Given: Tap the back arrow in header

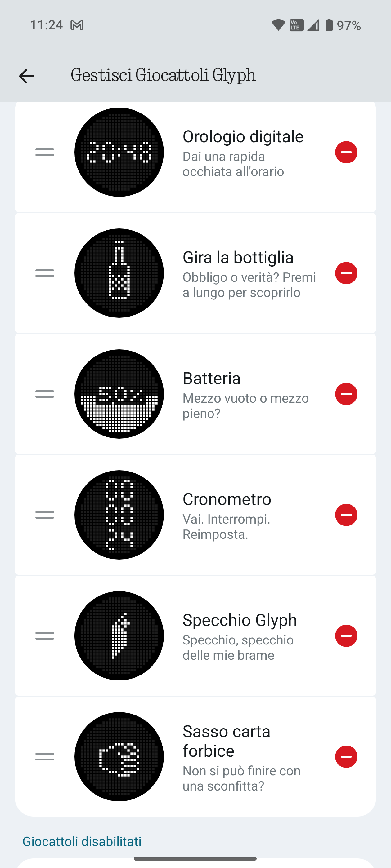Looking at the screenshot, I should tap(26, 76).
